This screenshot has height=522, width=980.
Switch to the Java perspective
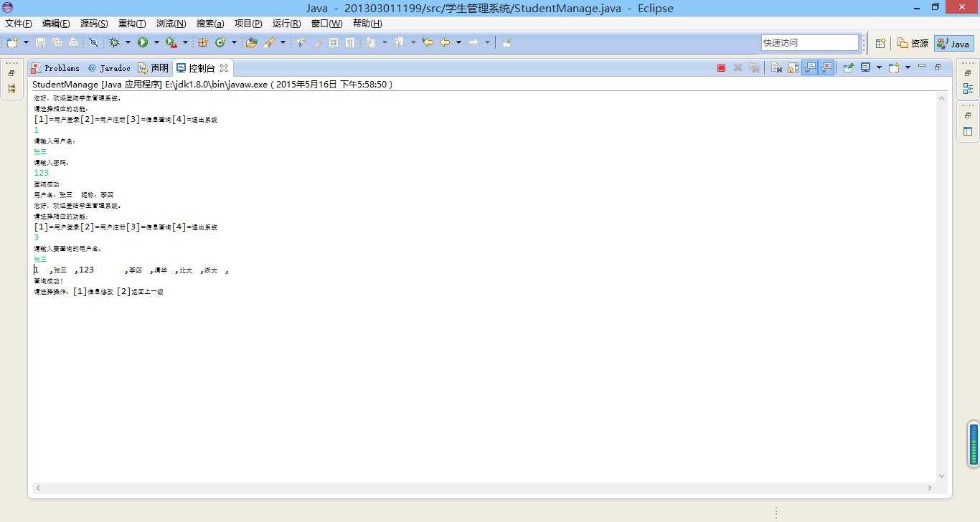coord(954,43)
